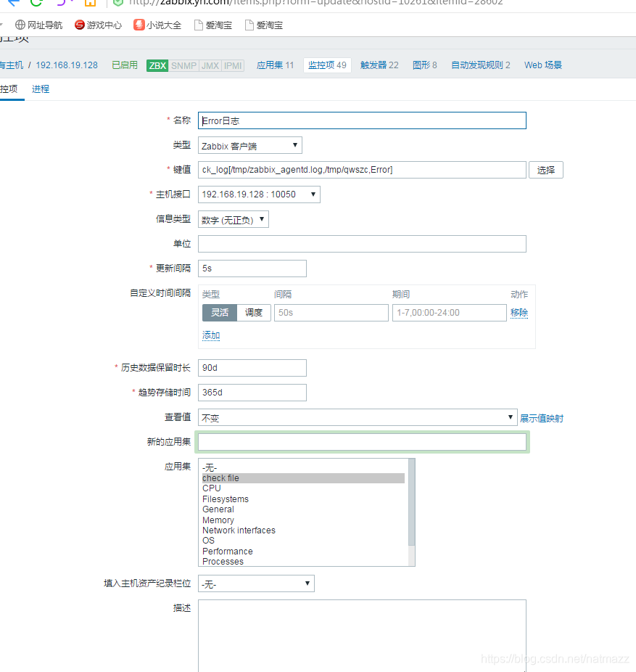Select Filesystems in 应用集 list
Image resolution: width=636 pixels, height=672 pixels.
303,499
